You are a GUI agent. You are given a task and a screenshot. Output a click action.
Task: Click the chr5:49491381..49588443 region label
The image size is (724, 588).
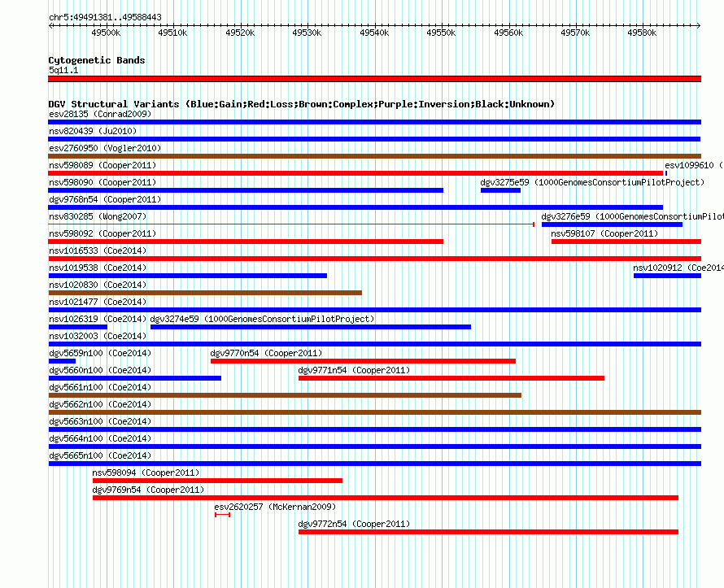click(x=105, y=17)
